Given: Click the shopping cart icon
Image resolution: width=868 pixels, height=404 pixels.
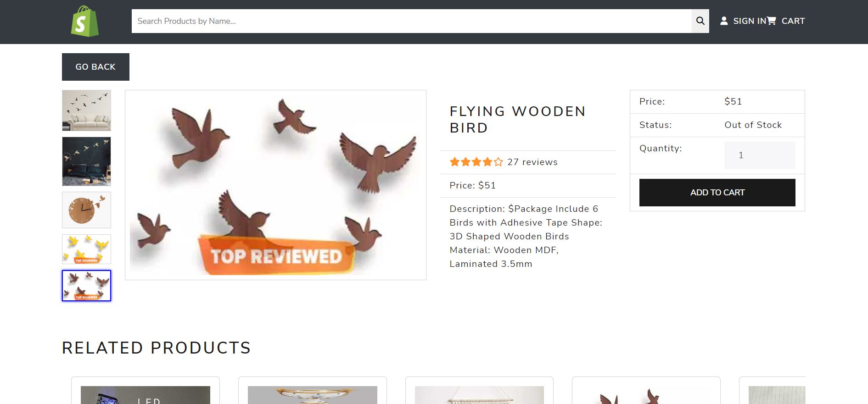Looking at the screenshot, I should pyautogui.click(x=772, y=21).
